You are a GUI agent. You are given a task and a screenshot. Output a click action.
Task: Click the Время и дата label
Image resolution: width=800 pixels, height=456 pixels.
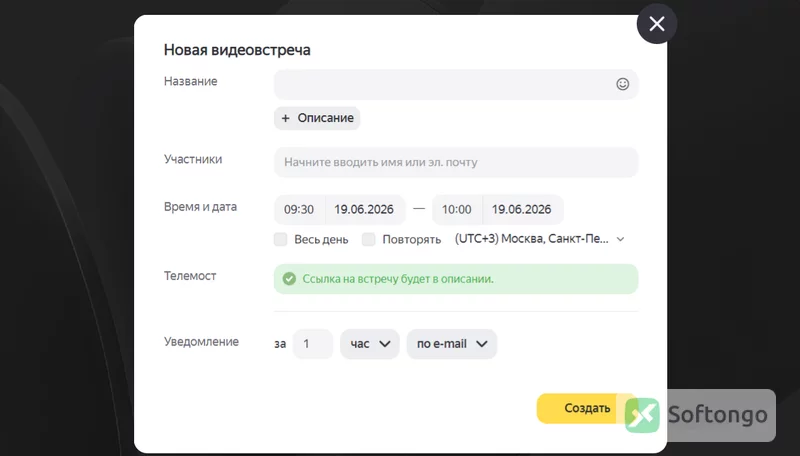click(x=200, y=207)
